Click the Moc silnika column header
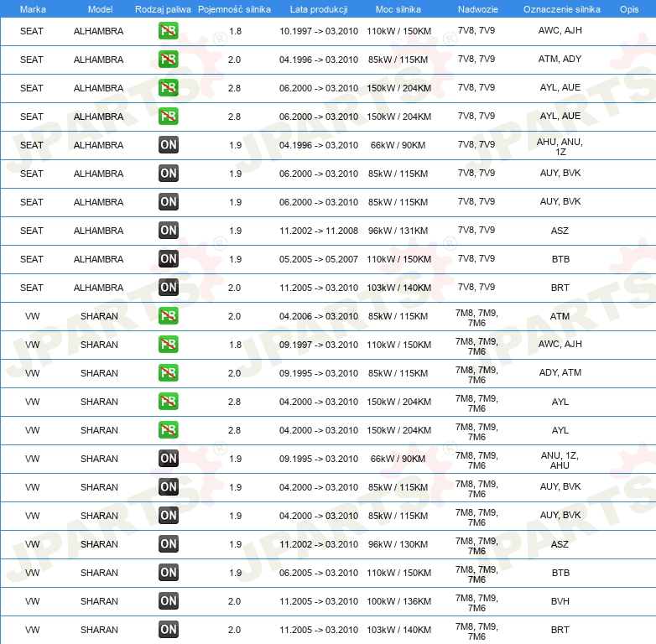Image resolution: width=656 pixels, height=644 pixels. [398, 9]
